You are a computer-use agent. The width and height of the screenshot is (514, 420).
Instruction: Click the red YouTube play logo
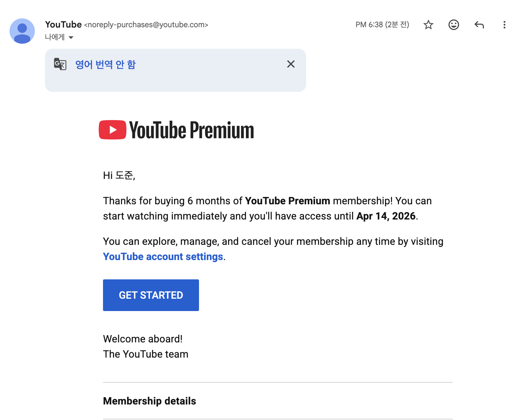112,130
